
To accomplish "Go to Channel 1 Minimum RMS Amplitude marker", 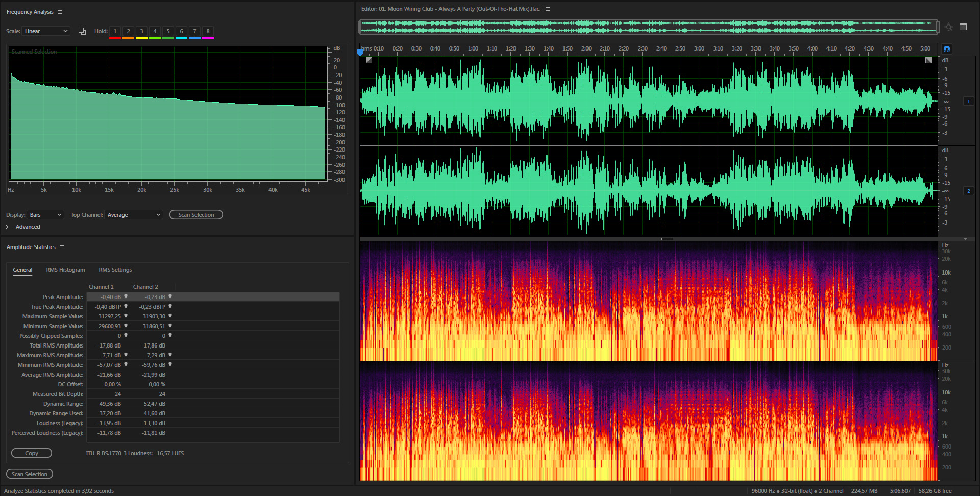I will pyautogui.click(x=126, y=364).
